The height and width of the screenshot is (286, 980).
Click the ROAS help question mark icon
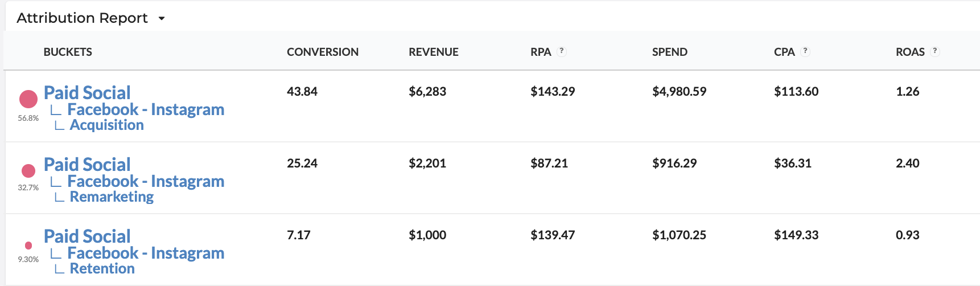934,51
